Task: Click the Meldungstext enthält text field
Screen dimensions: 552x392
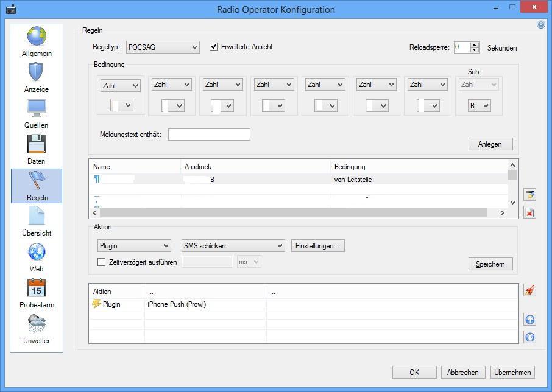Action: (x=209, y=135)
